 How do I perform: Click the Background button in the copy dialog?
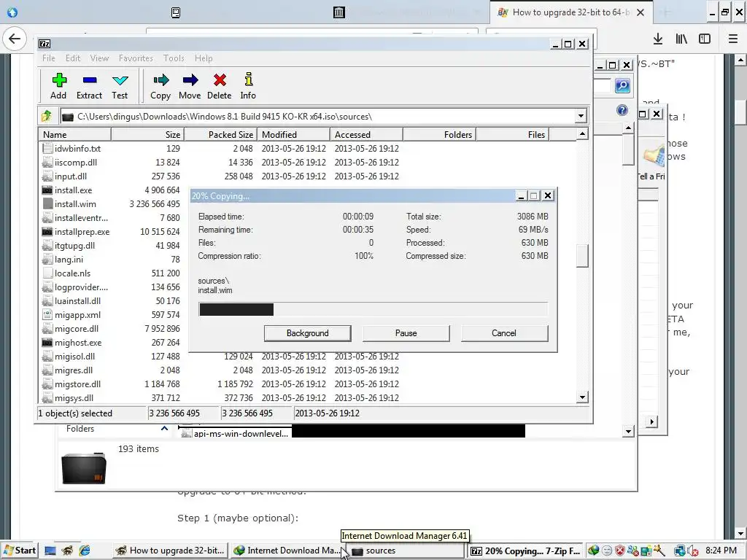point(307,332)
